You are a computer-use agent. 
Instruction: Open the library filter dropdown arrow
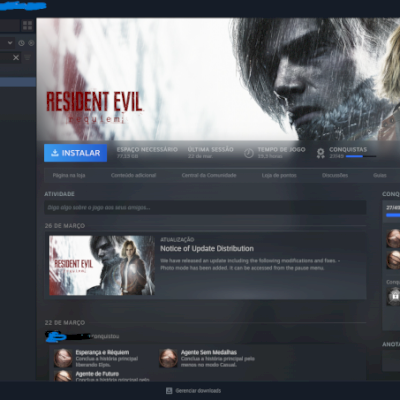(10, 43)
